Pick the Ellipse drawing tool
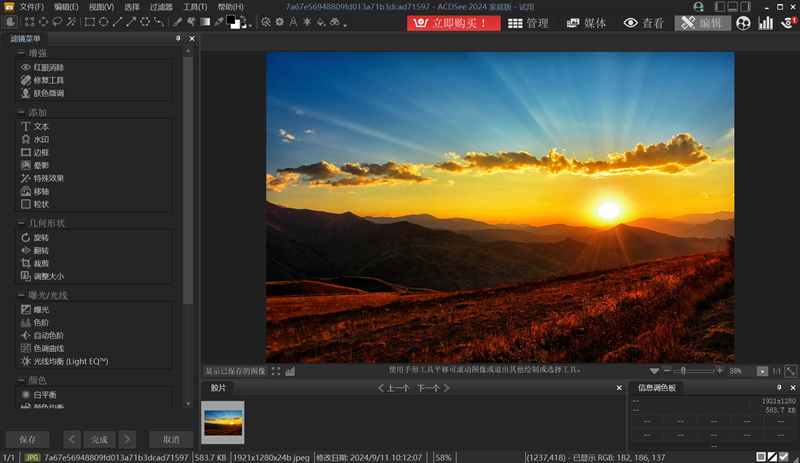Image resolution: width=800 pixels, height=463 pixels. coord(104,22)
